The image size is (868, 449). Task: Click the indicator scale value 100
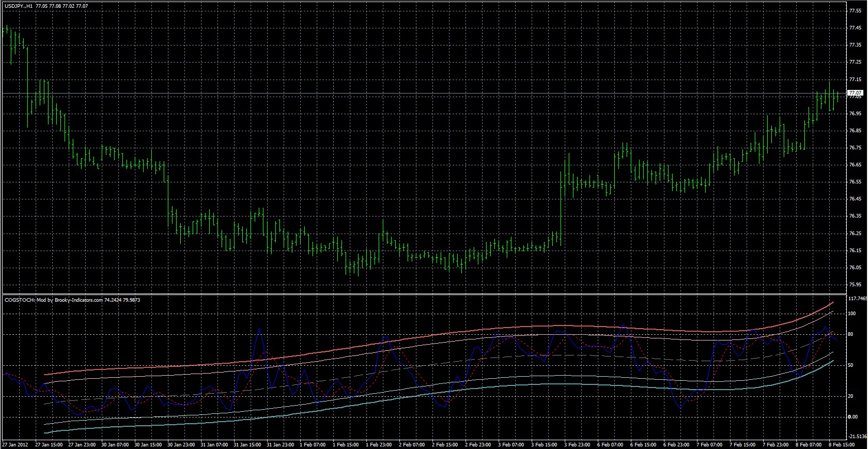click(x=851, y=314)
